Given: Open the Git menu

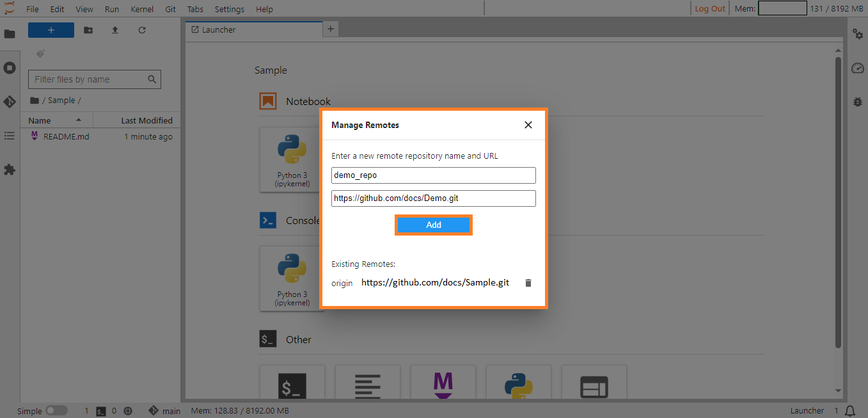Looking at the screenshot, I should [x=171, y=9].
